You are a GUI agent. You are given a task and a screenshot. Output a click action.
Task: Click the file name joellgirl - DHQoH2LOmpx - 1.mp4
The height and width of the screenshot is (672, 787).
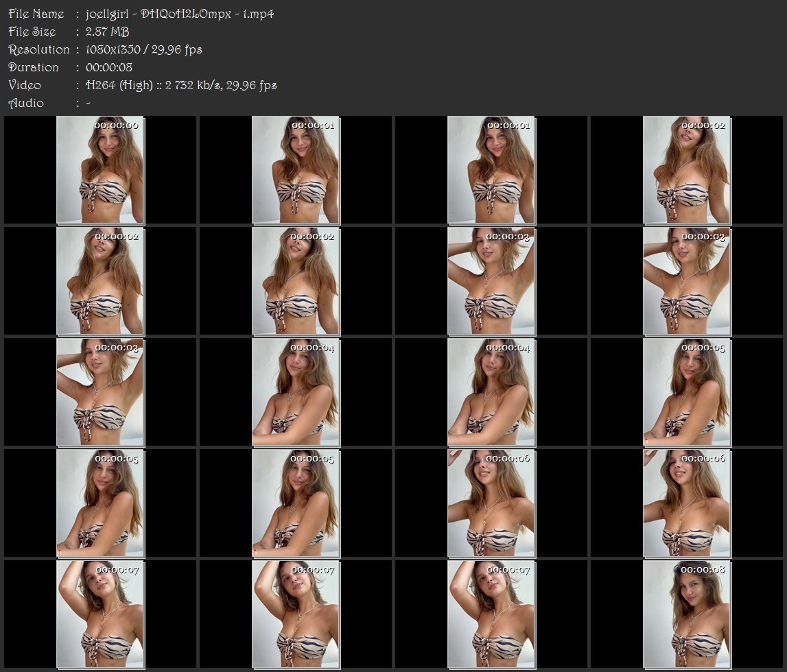[x=180, y=14]
